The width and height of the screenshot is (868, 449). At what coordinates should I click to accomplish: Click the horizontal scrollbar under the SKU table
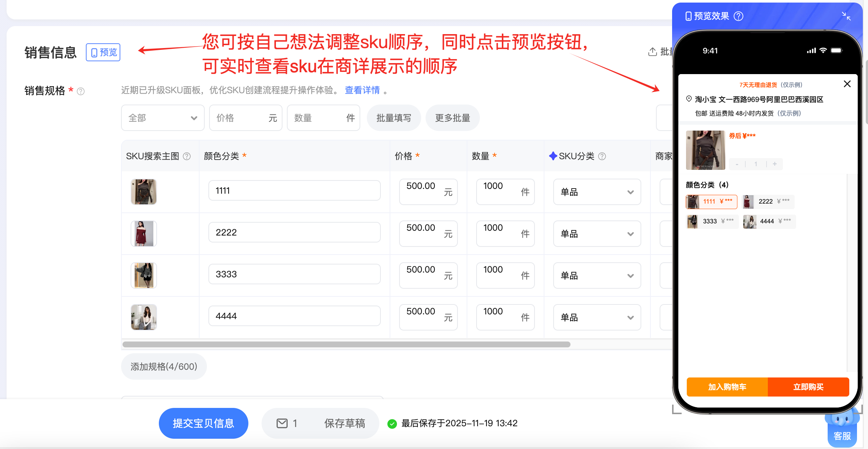pyautogui.click(x=346, y=344)
